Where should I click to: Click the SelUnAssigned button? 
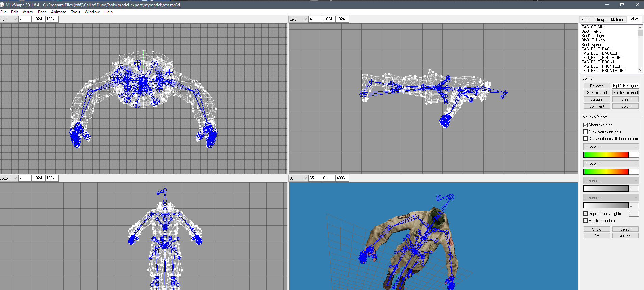(625, 93)
